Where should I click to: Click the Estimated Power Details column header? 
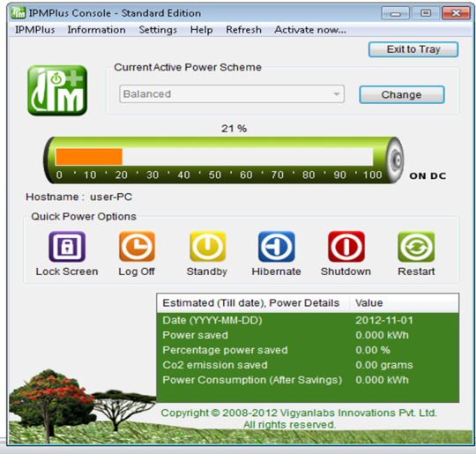coord(253,303)
